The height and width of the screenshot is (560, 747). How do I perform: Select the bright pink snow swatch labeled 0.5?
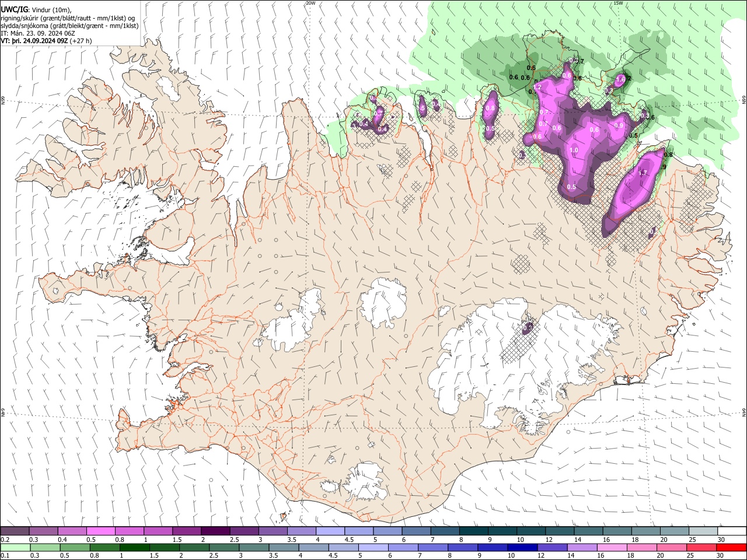click(x=101, y=531)
